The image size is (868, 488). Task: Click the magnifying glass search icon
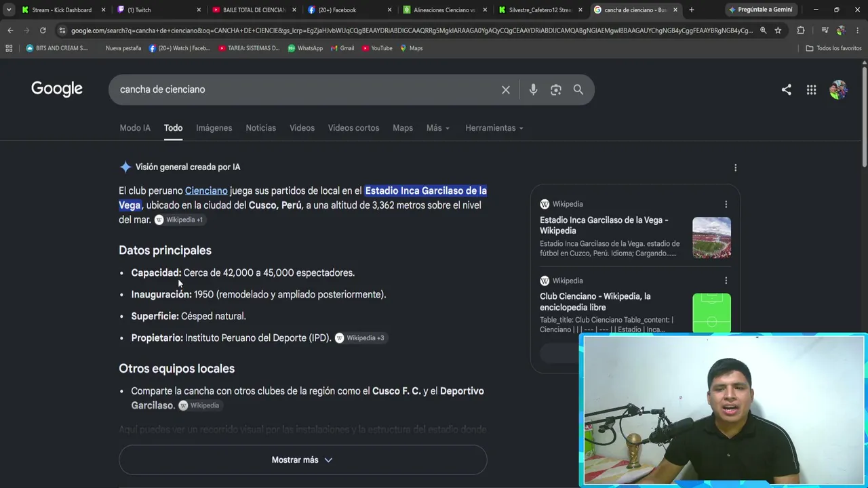pos(578,89)
